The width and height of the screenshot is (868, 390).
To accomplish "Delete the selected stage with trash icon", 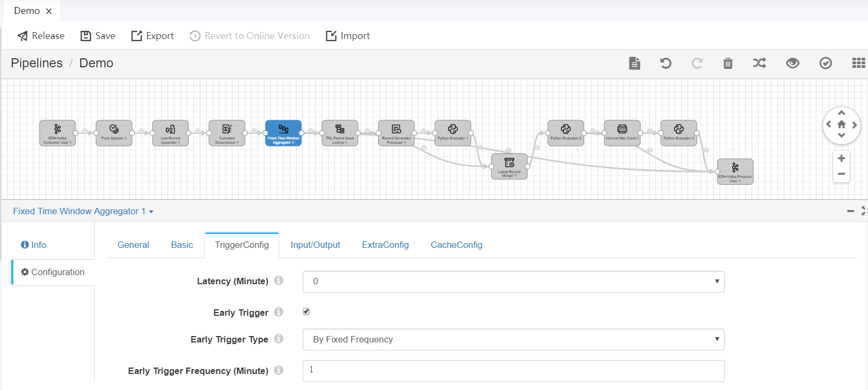I will (x=728, y=63).
